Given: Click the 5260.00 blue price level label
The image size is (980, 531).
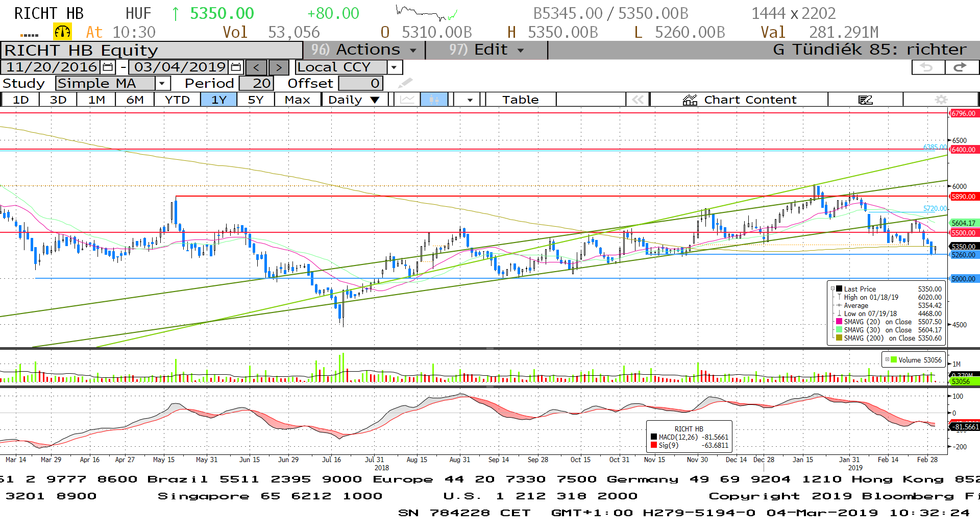Looking at the screenshot, I should click(x=964, y=255).
